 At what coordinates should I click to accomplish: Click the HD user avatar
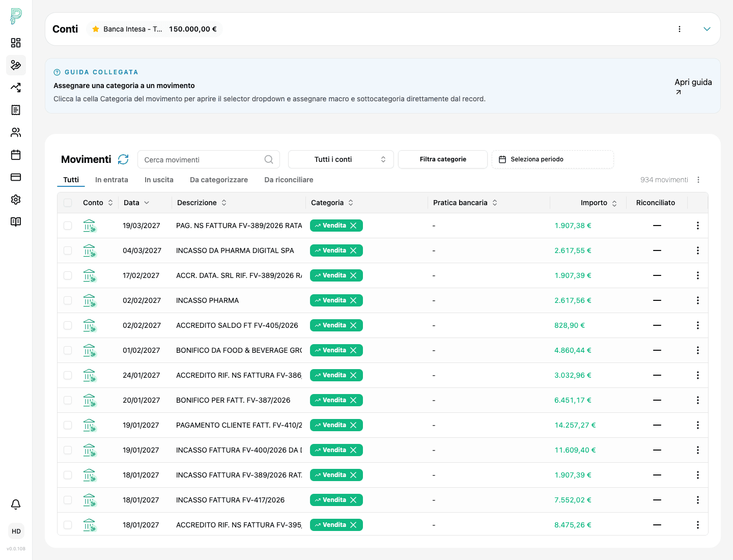(x=16, y=531)
